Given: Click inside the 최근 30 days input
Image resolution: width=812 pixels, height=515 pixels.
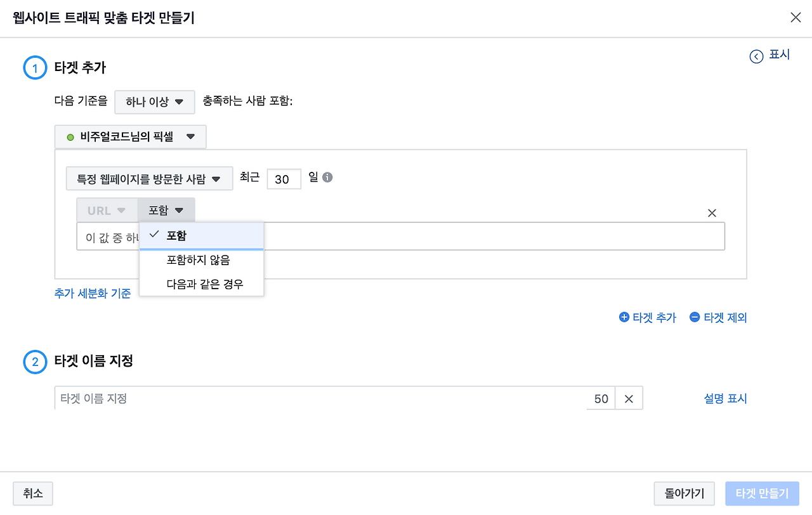Looking at the screenshot, I should point(284,179).
